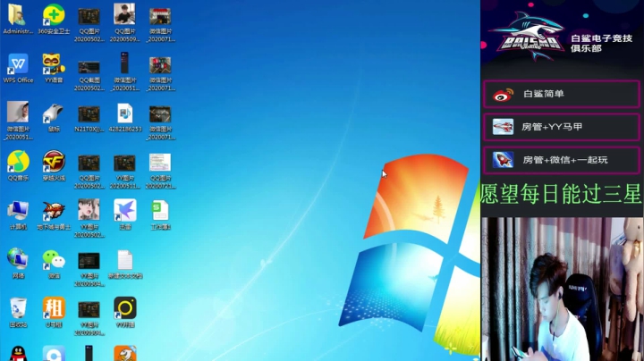Launch 360安全卫士 from the desktop

coord(54,19)
